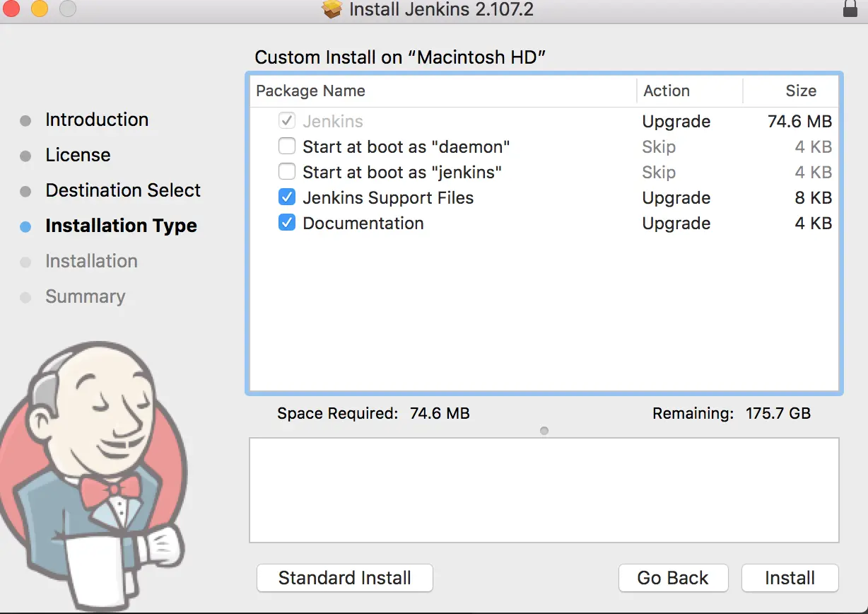The image size is (868, 614).
Task: Click the yellow minimize window button
Action: tap(40, 8)
